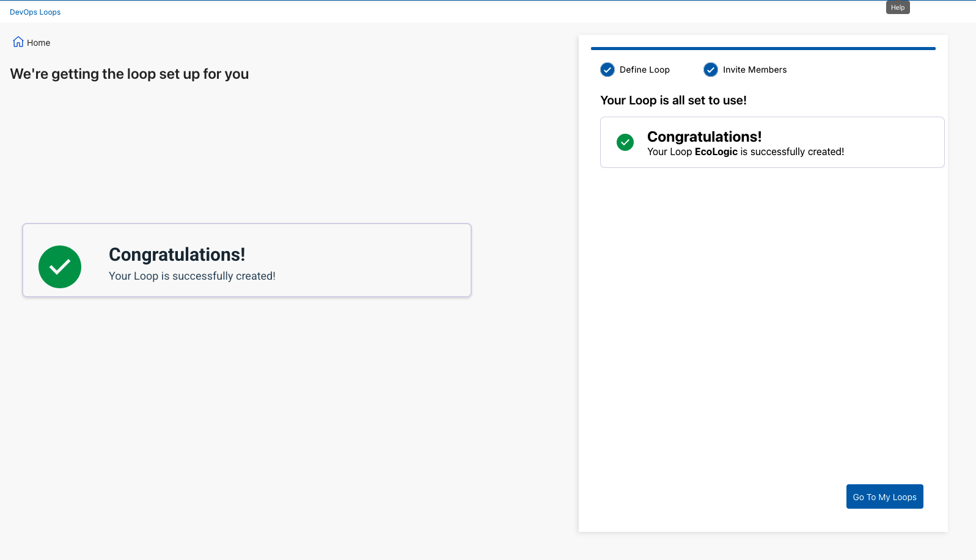
Task: Click 'We're getting the loop set up' heading
Action: click(x=130, y=74)
